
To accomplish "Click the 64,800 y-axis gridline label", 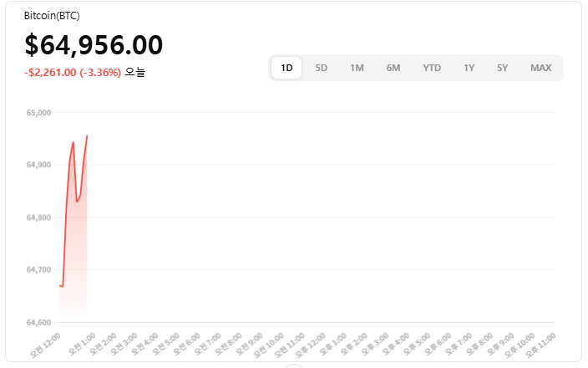I will 39,217.
